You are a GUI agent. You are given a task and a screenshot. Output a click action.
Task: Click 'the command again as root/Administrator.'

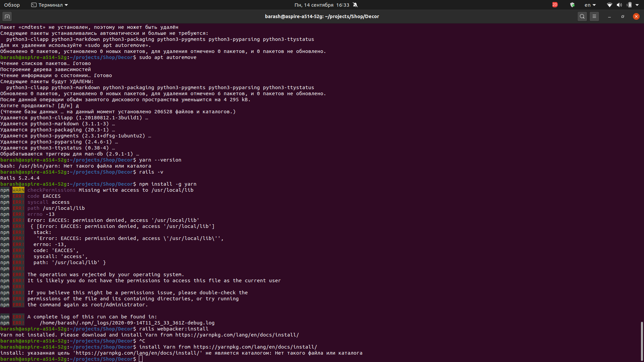(88, 305)
